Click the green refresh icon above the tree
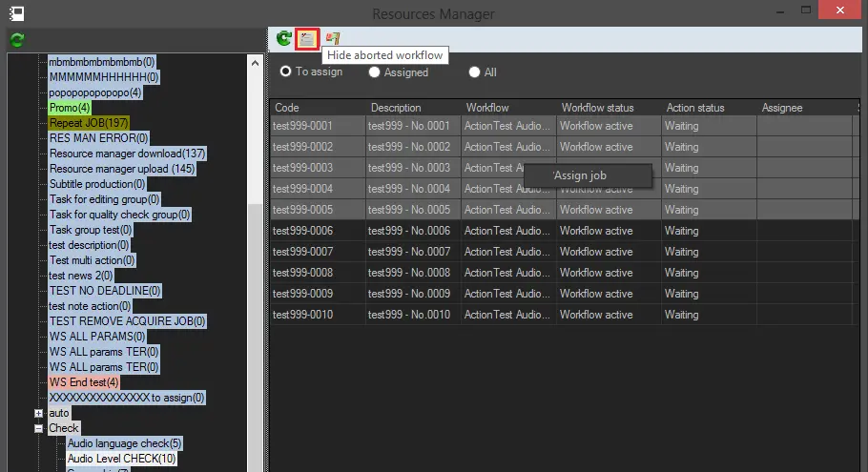Image resolution: width=868 pixels, height=472 pixels. tap(17, 39)
